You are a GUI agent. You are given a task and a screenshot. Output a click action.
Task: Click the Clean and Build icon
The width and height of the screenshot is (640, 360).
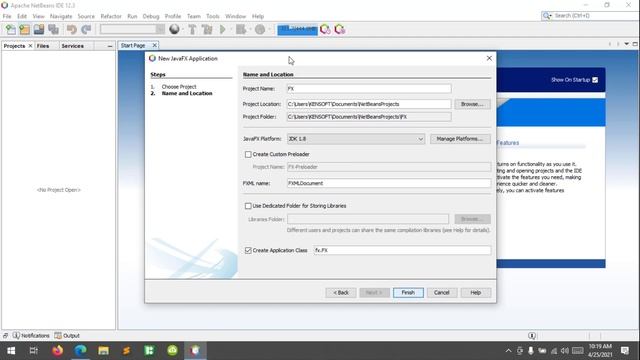pyautogui.click(x=207, y=29)
